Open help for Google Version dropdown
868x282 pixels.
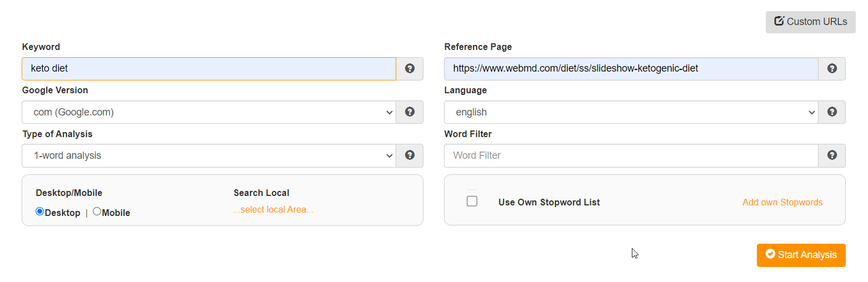410,112
